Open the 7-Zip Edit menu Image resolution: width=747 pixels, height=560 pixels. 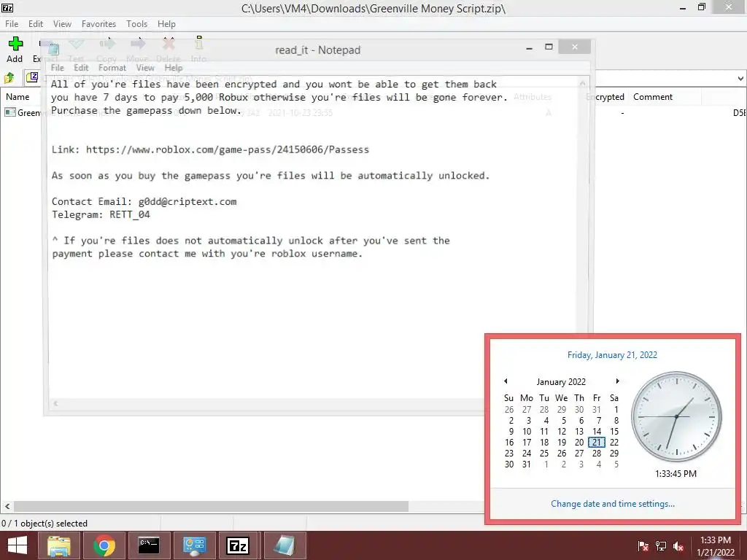click(36, 24)
